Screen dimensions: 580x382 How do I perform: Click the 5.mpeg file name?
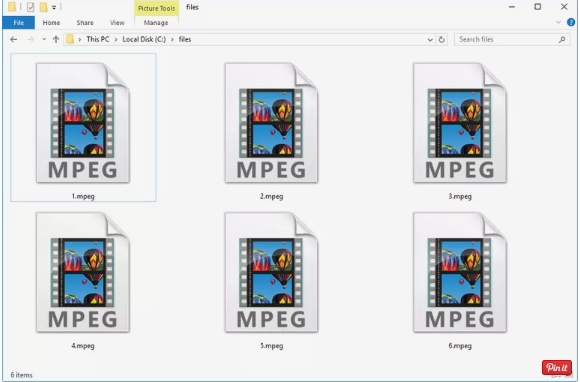coord(271,346)
